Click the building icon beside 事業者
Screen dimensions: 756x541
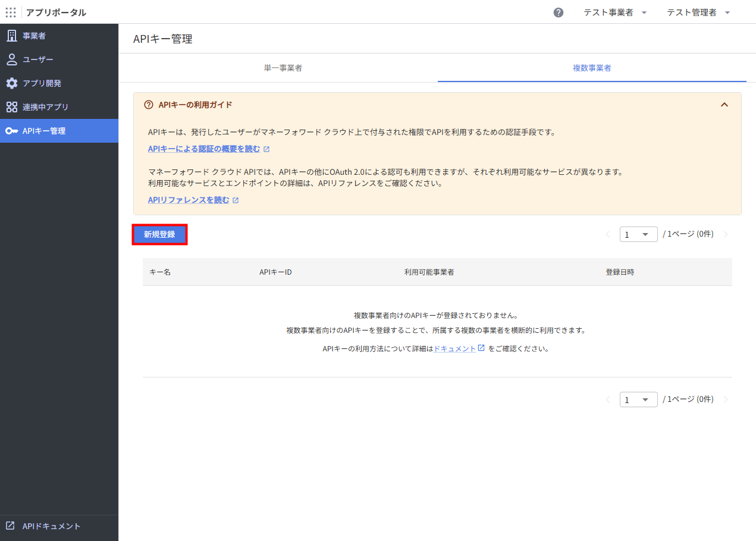[x=11, y=36]
